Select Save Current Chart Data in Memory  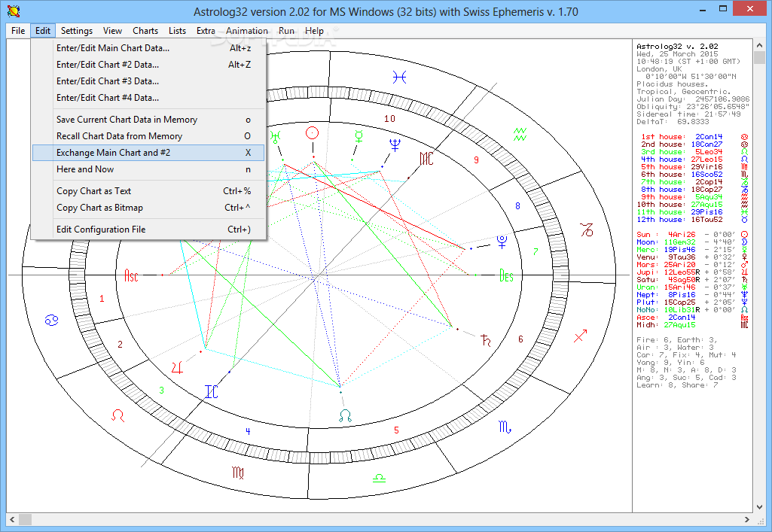pyautogui.click(x=148, y=120)
